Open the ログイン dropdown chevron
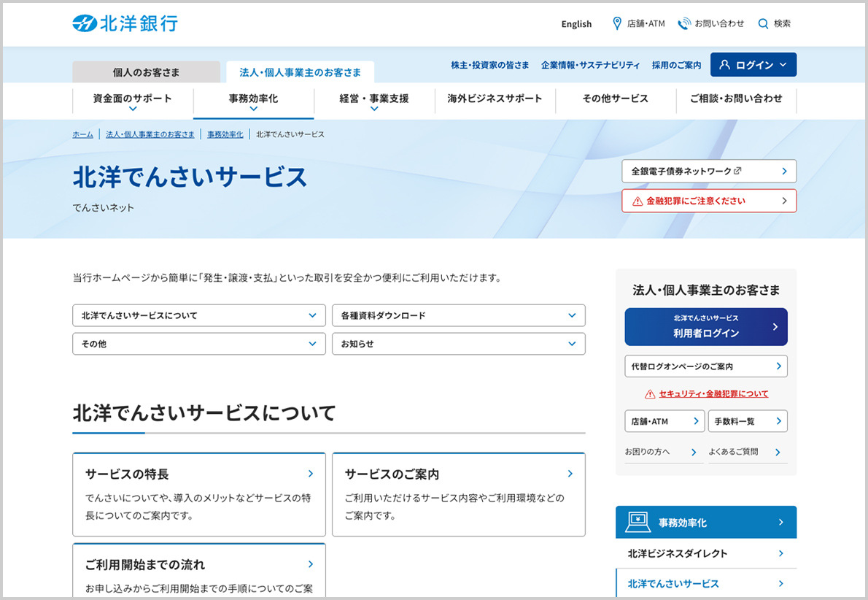868x600 pixels. pyautogui.click(x=783, y=65)
